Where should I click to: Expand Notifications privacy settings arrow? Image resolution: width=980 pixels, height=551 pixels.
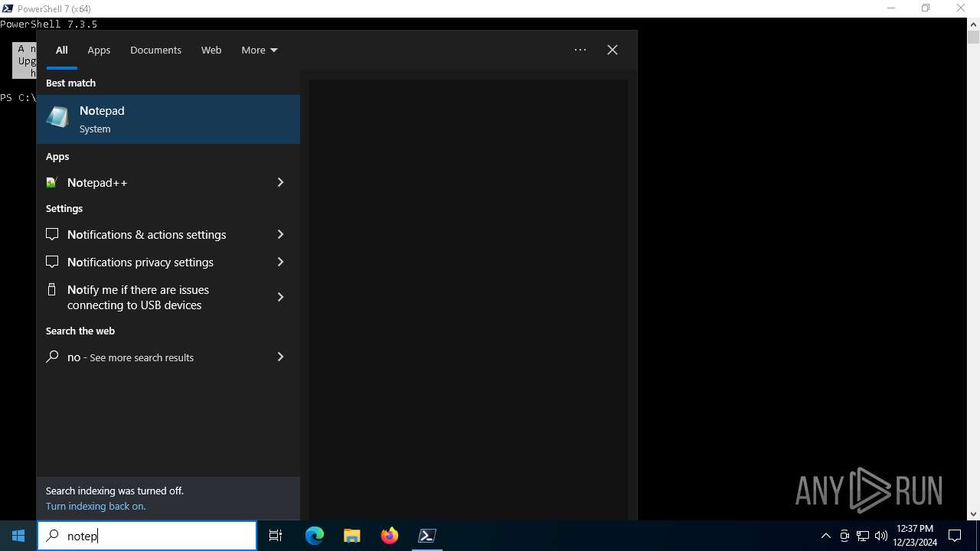[280, 262]
